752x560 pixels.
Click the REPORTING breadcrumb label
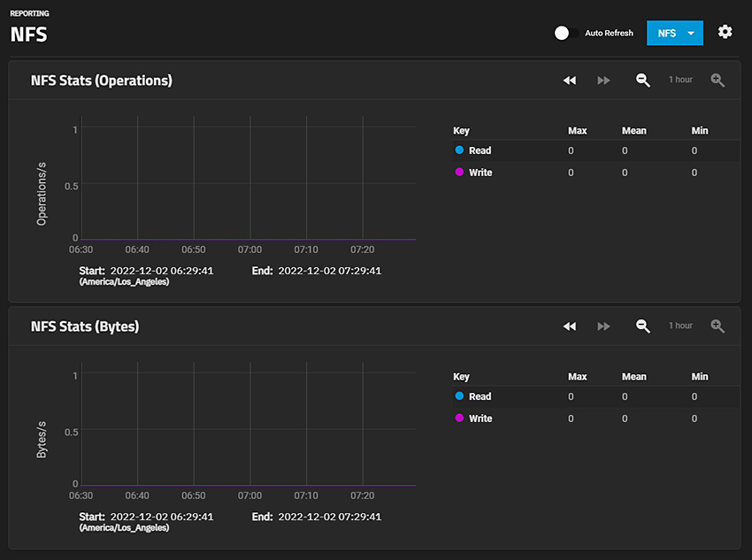(29, 14)
